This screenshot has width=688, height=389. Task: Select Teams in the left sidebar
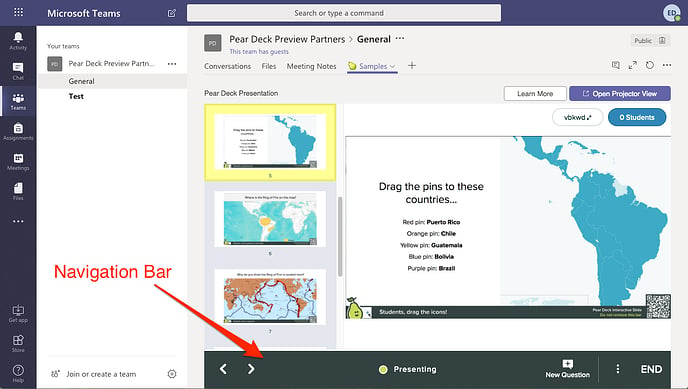pyautogui.click(x=18, y=101)
